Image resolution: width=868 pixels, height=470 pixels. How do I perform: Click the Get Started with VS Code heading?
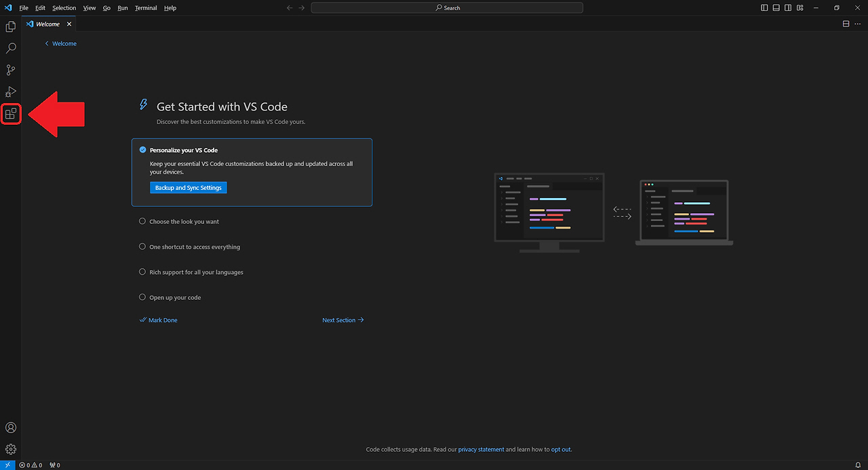click(222, 106)
